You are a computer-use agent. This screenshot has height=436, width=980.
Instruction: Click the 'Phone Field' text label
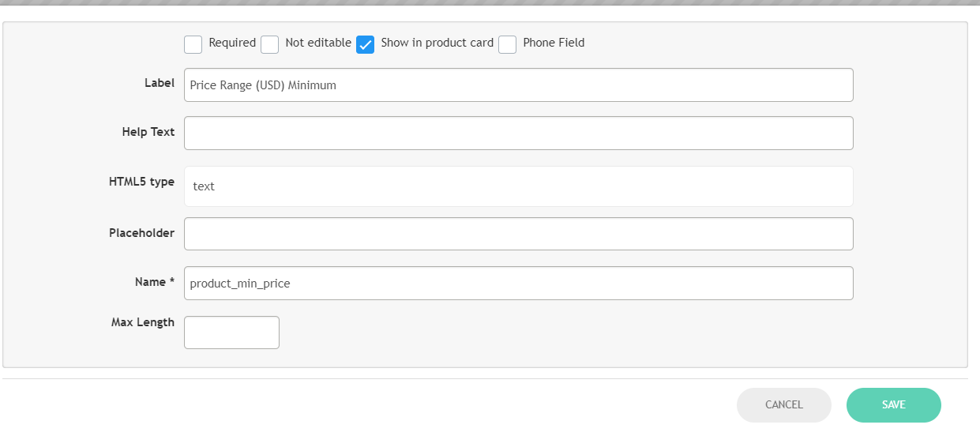point(554,43)
